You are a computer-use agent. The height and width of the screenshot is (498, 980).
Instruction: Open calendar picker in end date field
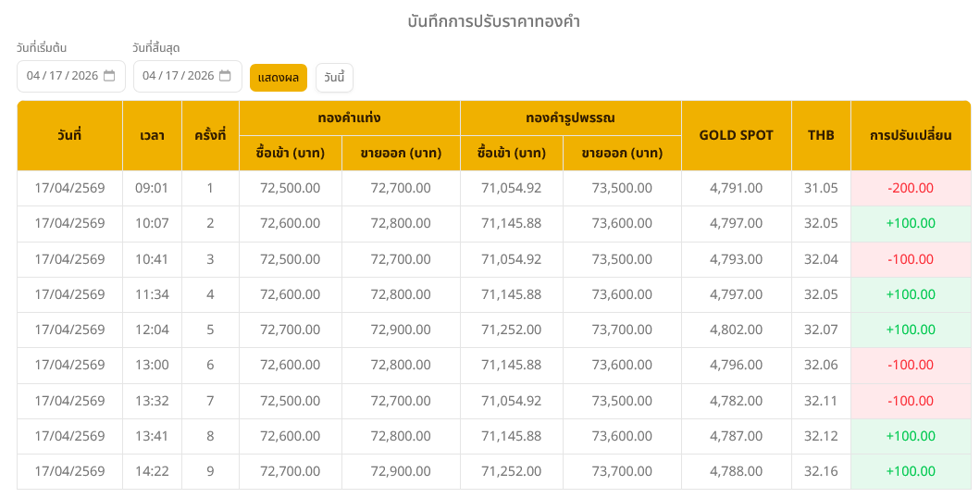pos(225,76)
